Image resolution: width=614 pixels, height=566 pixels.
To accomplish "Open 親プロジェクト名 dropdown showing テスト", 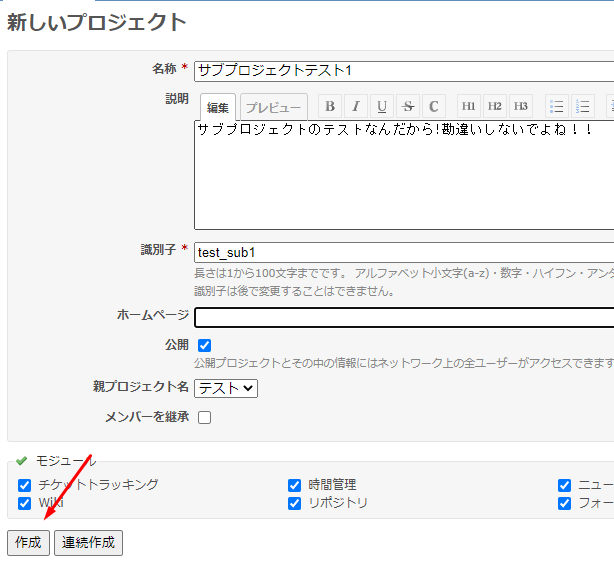I will pos(226,388).
